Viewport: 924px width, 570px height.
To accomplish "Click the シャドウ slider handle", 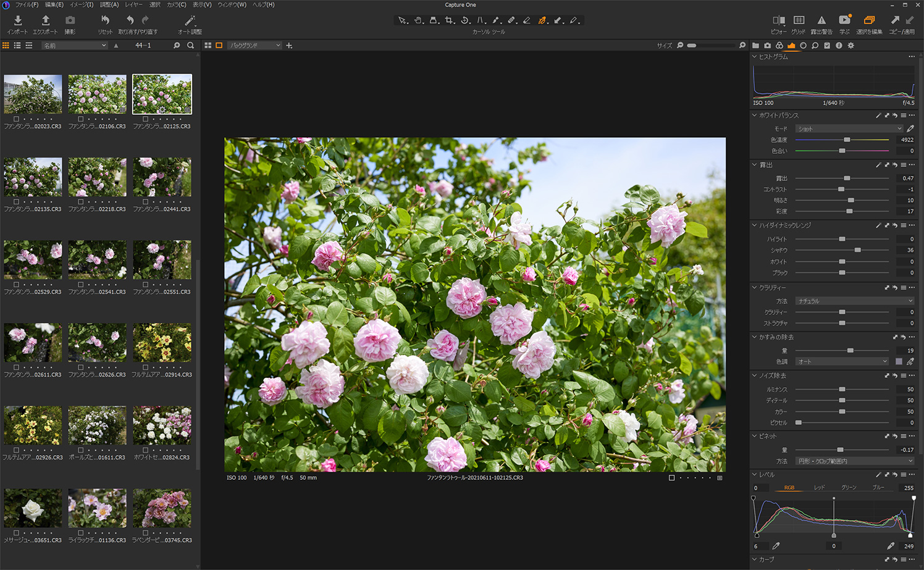I will click(857, 250).
